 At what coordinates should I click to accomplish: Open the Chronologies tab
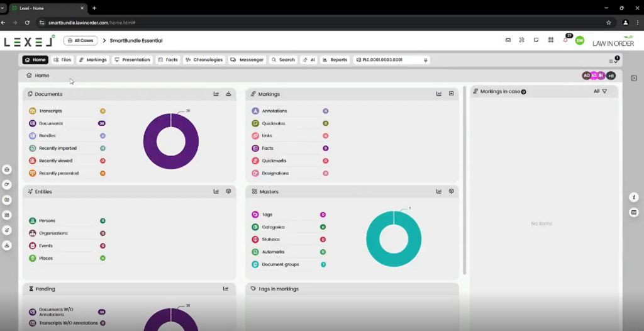204,60
